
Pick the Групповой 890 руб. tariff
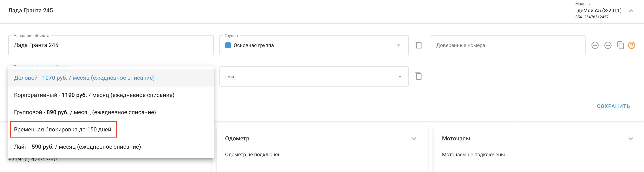[85, 112]
